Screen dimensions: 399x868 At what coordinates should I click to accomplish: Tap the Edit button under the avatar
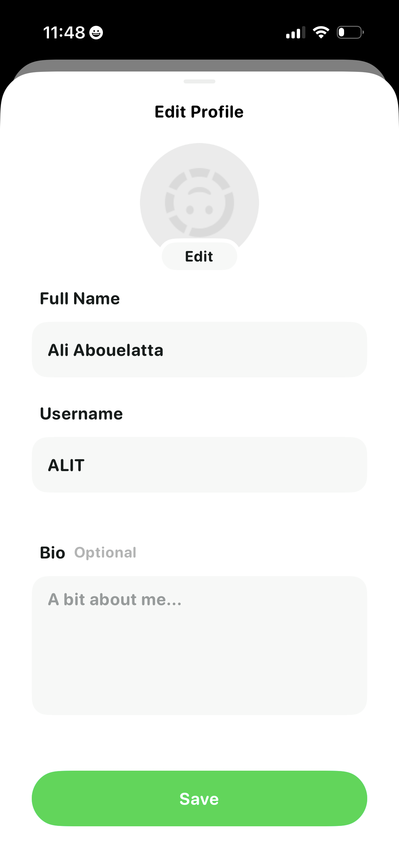click(x=199, y=257)
